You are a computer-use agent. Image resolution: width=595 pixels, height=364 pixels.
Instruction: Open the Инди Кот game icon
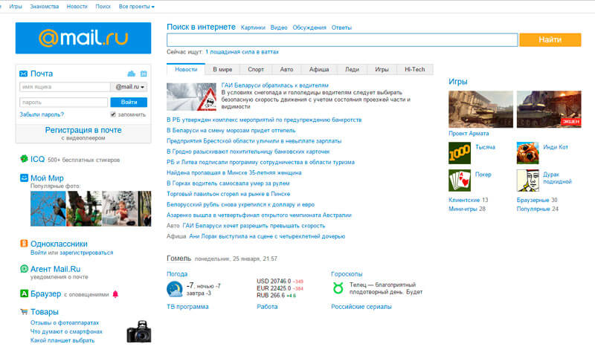click(x=528, y=153)
